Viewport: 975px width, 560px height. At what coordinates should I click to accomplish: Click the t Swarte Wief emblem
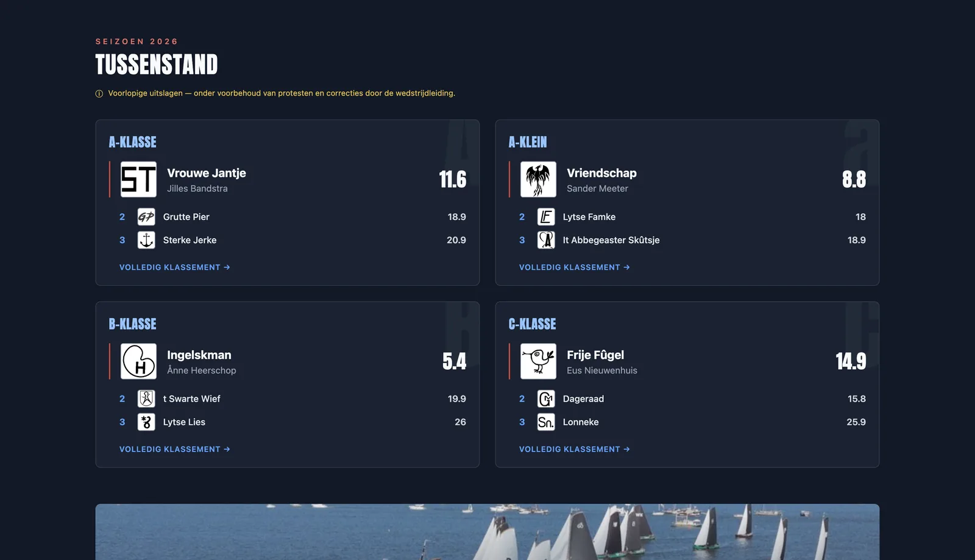[146, 399]
